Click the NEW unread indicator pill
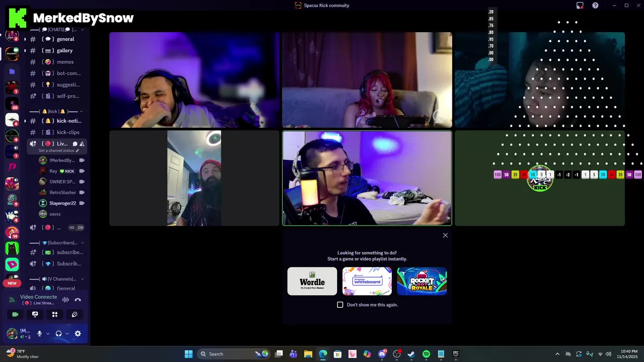Screen dimensions: 644x362 pos(12,283)
